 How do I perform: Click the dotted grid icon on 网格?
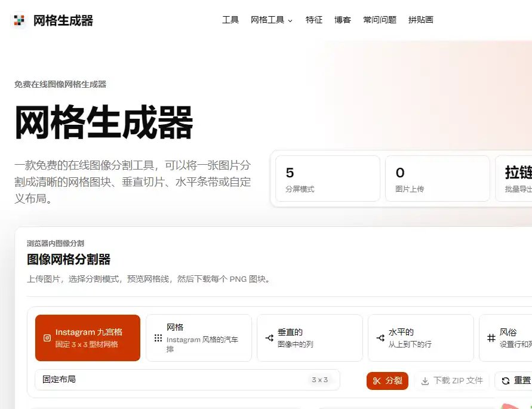[x=158, y=338]
